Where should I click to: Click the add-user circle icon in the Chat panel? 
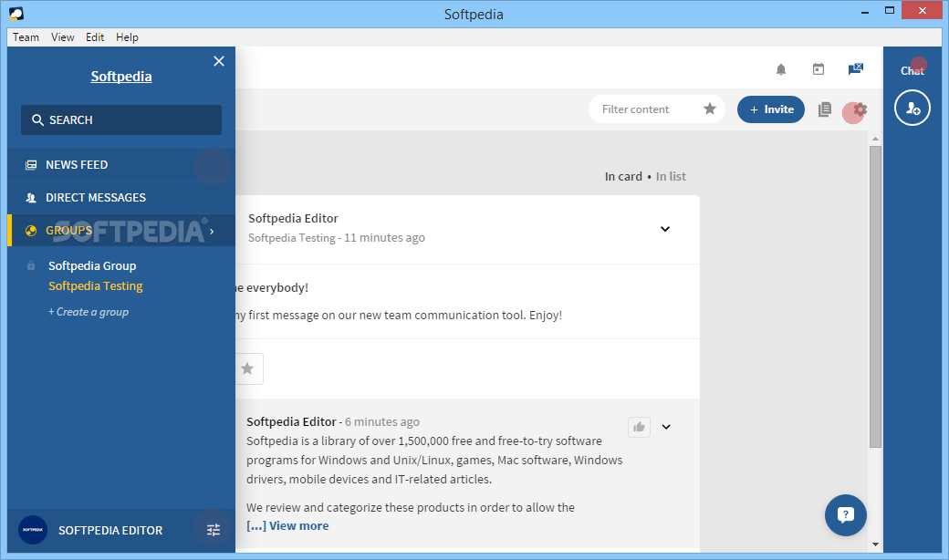(x=912, y=108)
